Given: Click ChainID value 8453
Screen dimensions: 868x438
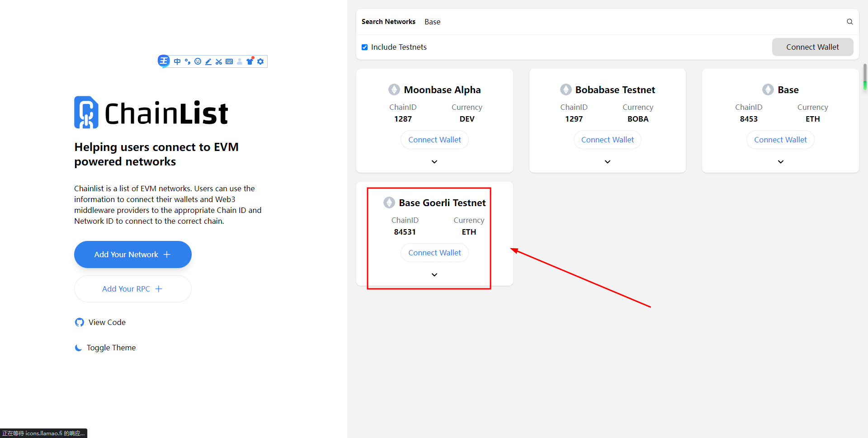Looking at the screenshot, I should [x=749, y=119].
